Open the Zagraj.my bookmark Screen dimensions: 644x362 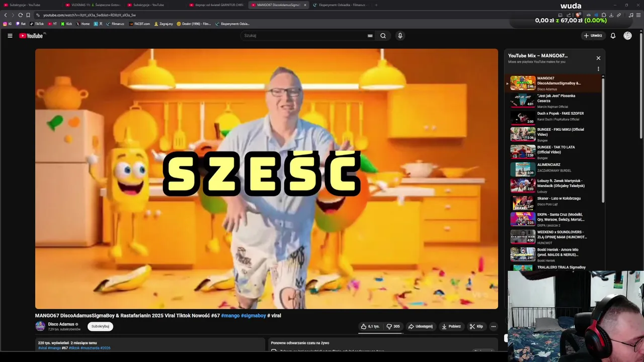164,24
